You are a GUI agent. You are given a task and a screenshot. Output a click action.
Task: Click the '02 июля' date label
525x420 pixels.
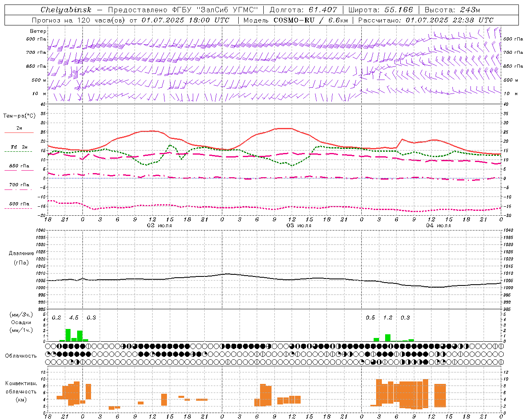coord(160,226)
